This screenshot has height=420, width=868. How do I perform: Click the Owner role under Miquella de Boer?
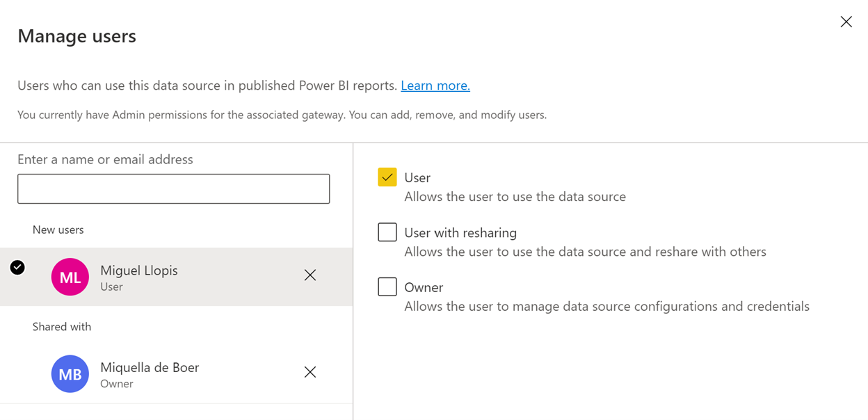116,384
